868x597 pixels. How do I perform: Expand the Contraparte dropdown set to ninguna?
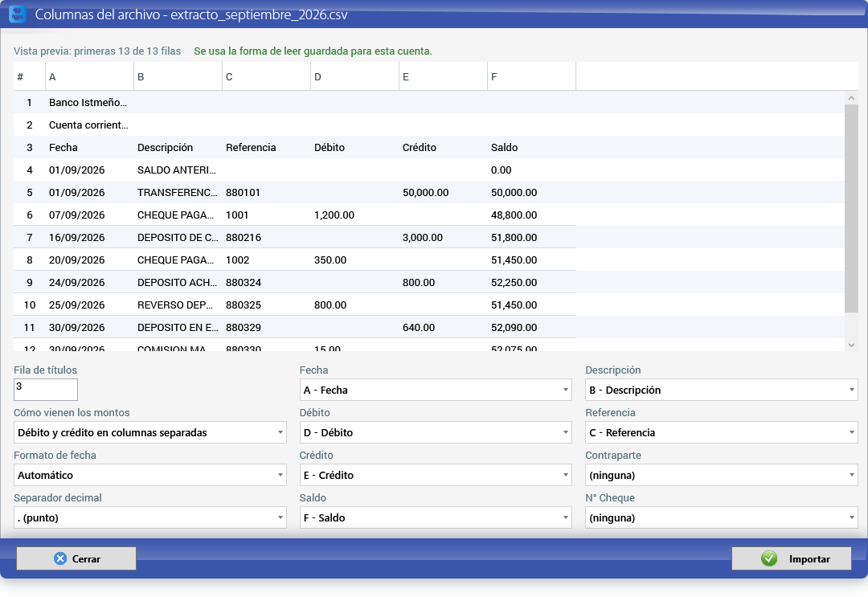(x=721, y=476)
